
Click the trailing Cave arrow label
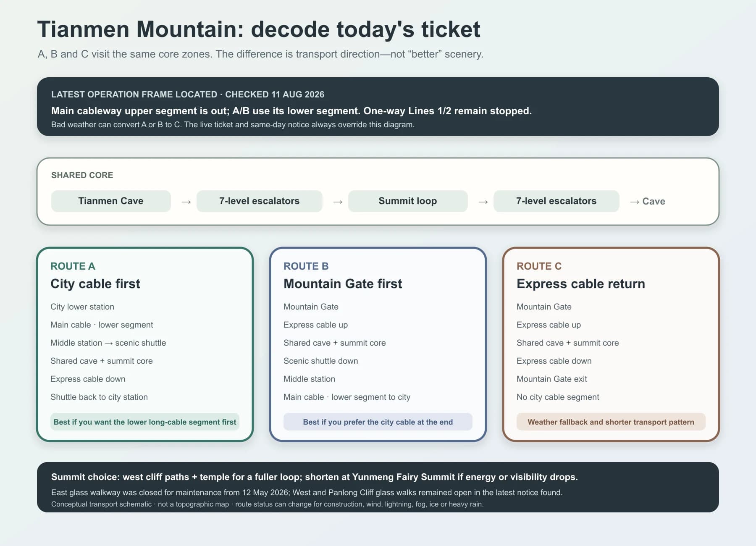[x=647, y=202]
